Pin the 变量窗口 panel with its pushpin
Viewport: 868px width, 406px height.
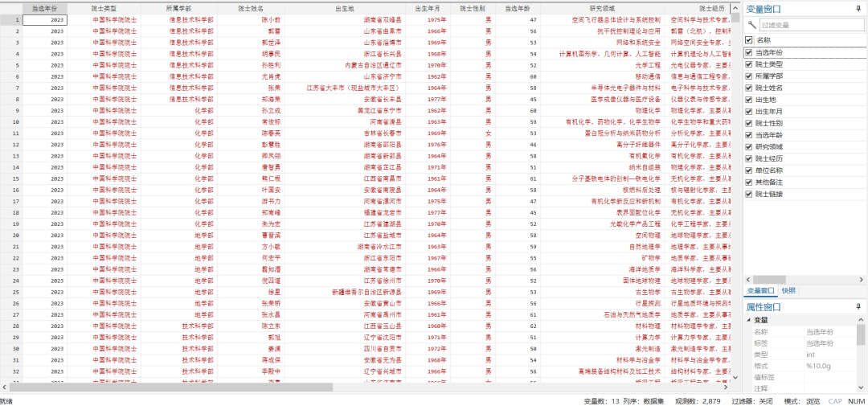point(858,8)
